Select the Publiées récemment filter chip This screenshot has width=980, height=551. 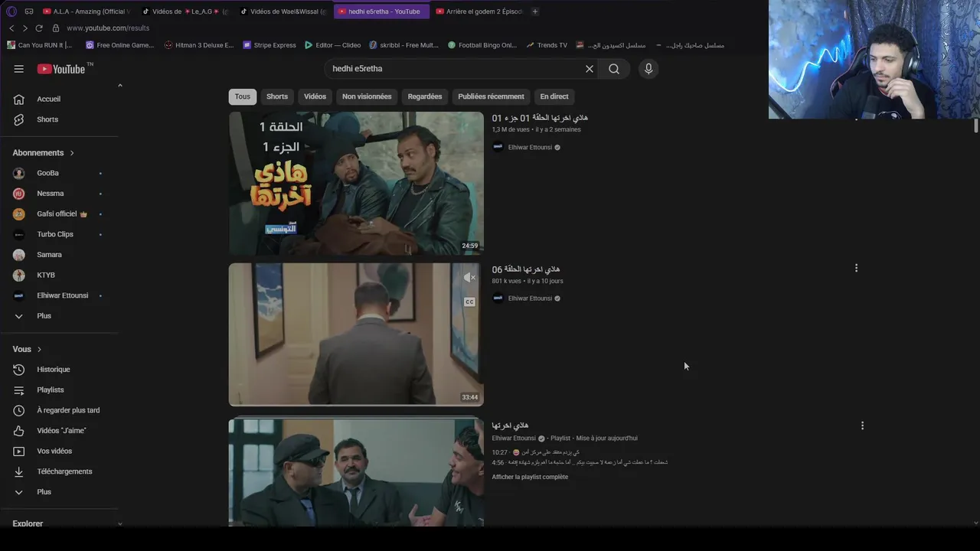coord(491,96)
